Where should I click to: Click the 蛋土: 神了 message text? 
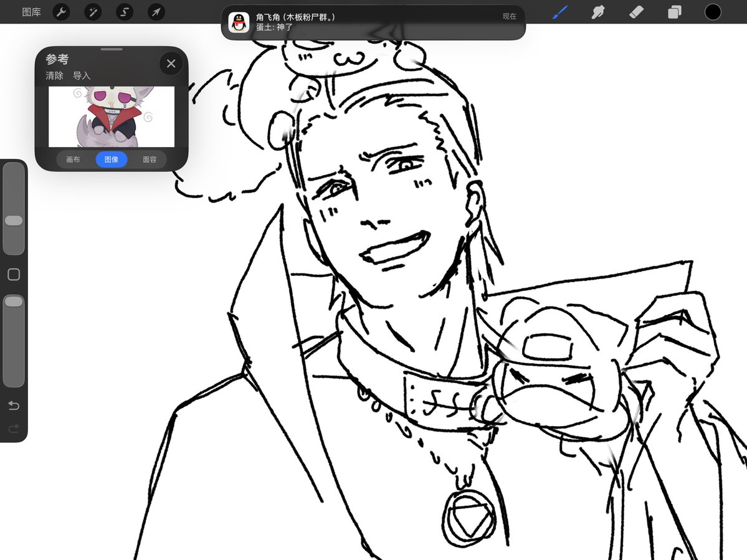pyautogui.click(x=274, y=27)
